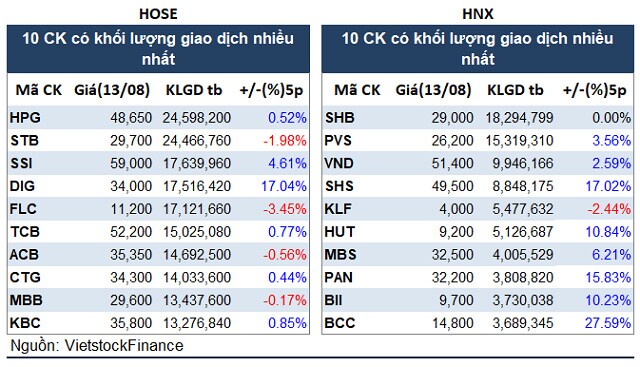Select KBC ticker in HOSE list
Screen dimensions: 640x367
pos(25,323)
